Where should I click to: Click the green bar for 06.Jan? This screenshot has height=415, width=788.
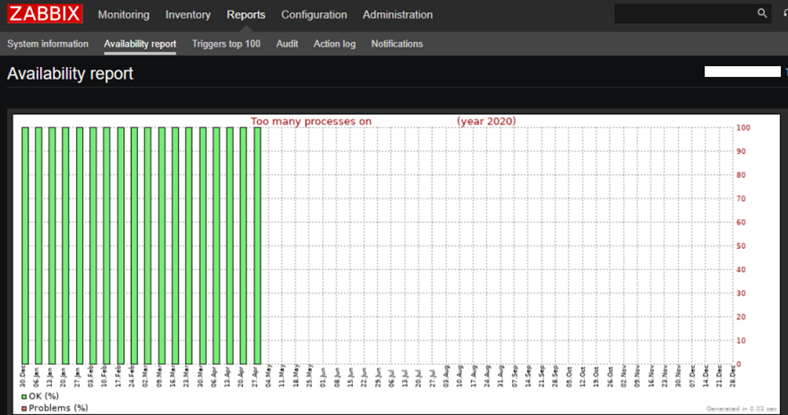[38, 246]
